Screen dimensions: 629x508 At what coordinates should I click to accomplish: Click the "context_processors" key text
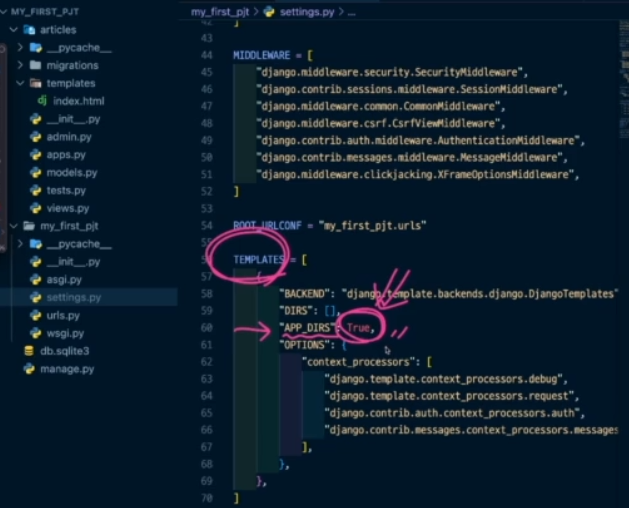coord(358,362)
